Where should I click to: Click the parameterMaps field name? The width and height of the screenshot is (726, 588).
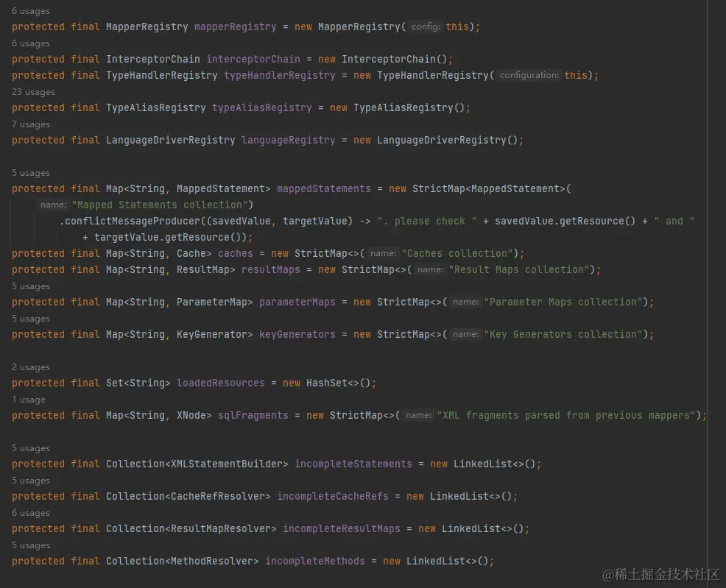coord(297,302)
